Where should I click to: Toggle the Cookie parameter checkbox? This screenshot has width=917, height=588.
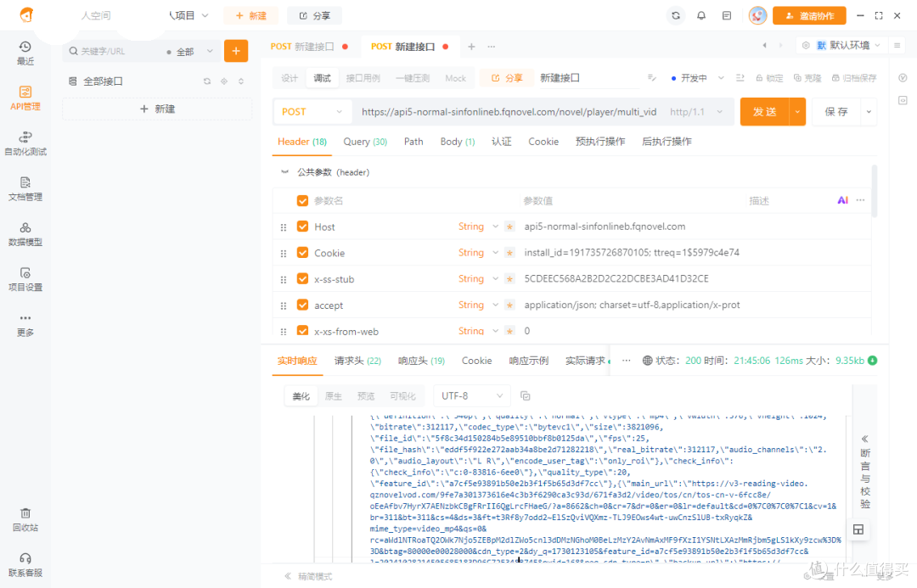pyautogui.click(x=302, y=253)
